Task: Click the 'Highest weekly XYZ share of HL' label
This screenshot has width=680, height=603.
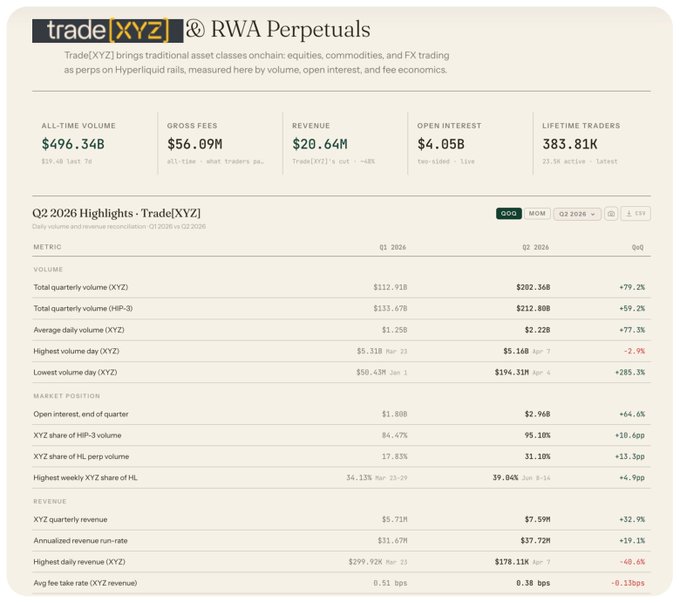Action: 85,478
